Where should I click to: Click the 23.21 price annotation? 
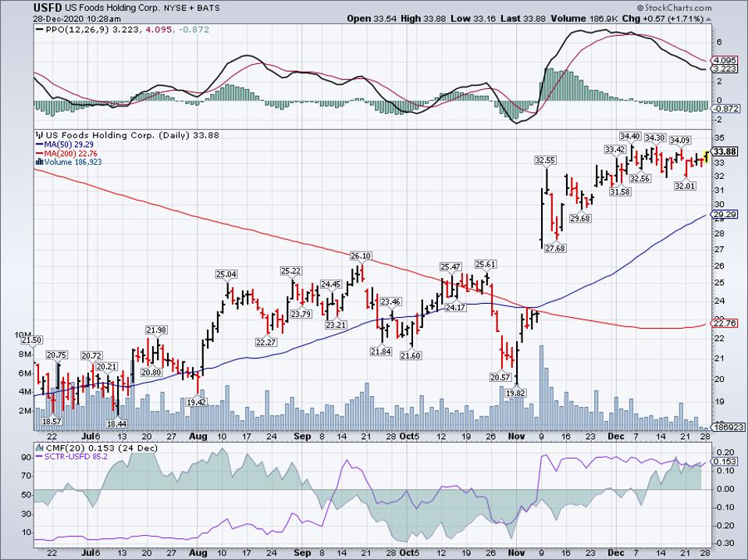point(336,325)
